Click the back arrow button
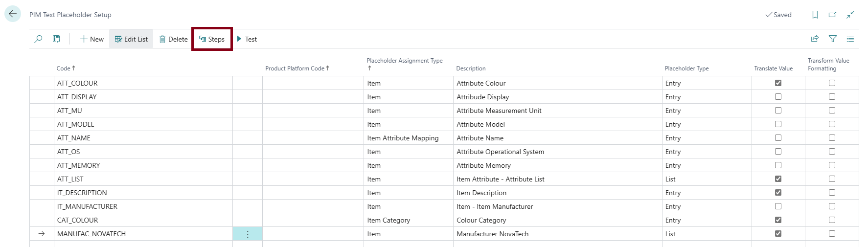This screenshot has width=868, height=247. point(13,14)
